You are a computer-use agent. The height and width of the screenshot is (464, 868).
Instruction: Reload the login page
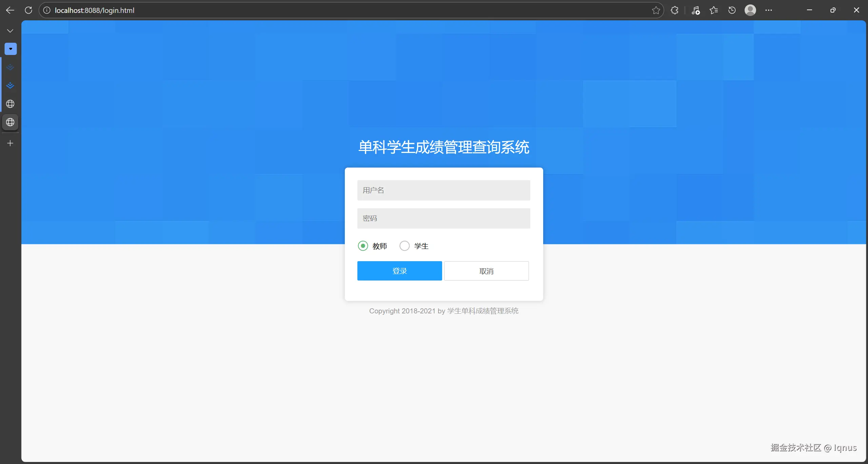click(x=28, y=10)
